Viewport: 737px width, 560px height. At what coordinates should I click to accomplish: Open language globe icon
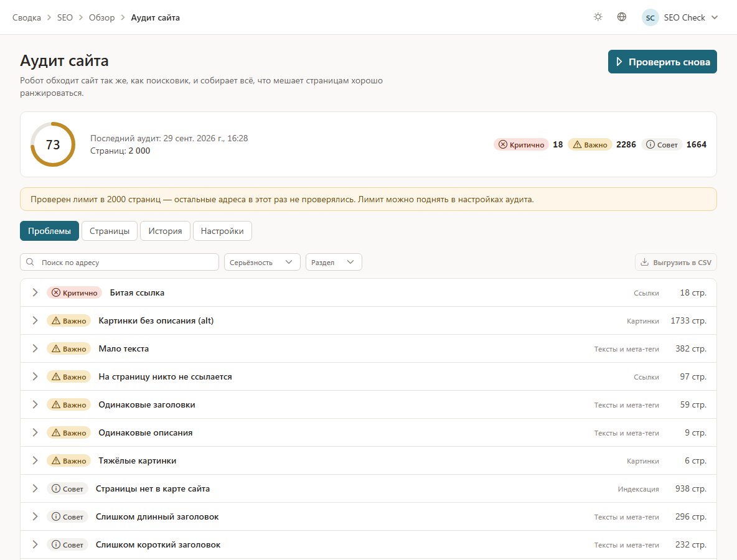point(621,17)
